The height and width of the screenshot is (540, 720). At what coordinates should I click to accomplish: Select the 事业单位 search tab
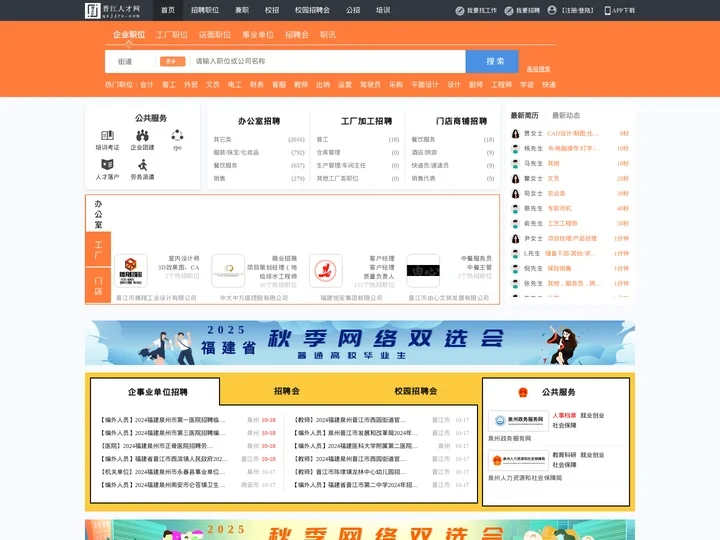(x=258, y=34)
